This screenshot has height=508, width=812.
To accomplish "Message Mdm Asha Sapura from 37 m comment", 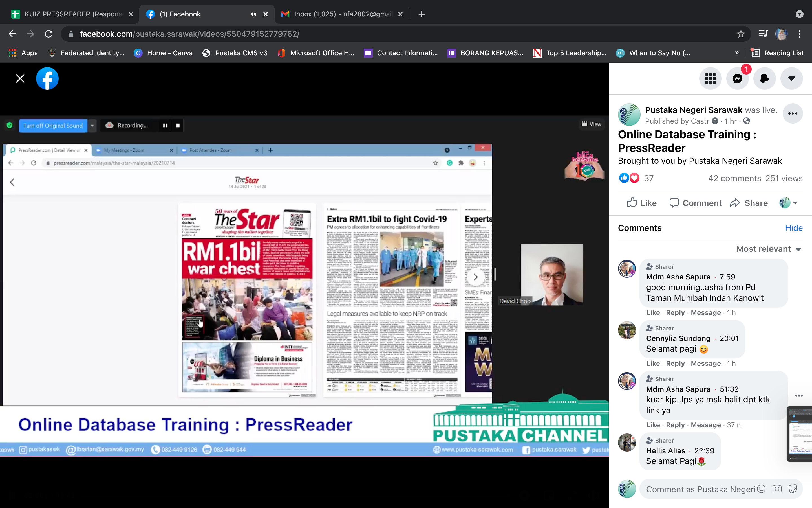I will 706,425.
